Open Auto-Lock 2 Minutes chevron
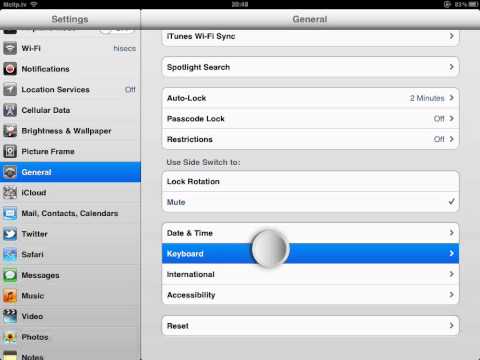This screenshot has width=480, height=360. [x=452, y=98]
